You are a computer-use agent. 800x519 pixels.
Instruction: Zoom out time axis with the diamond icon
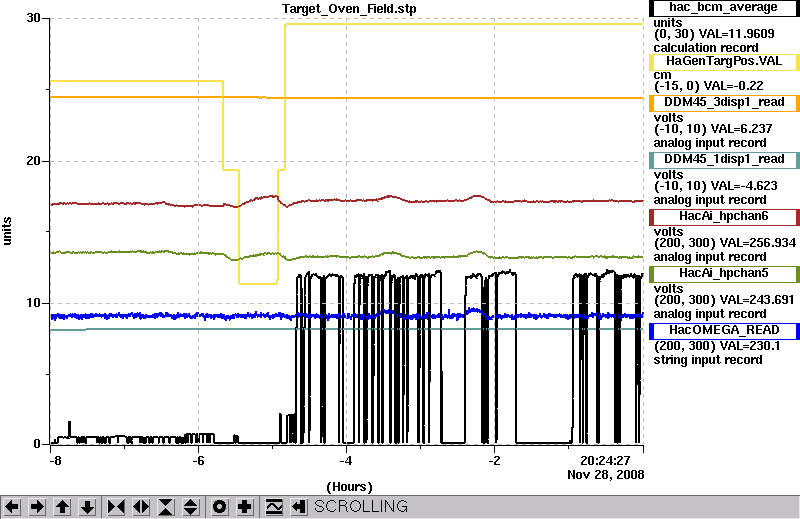[141, 507]
